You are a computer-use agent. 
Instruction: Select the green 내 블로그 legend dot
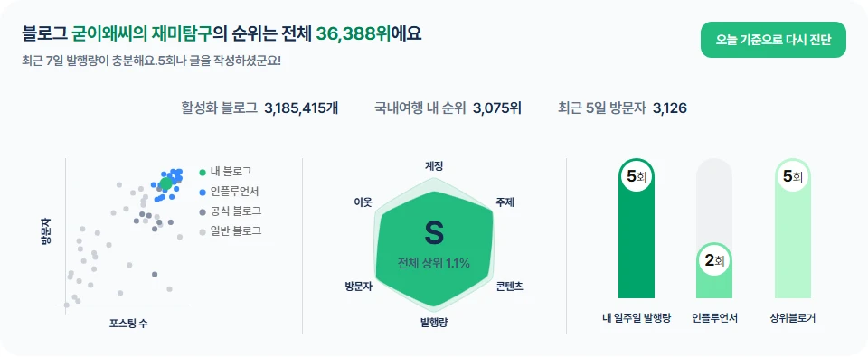click(203, 172)
